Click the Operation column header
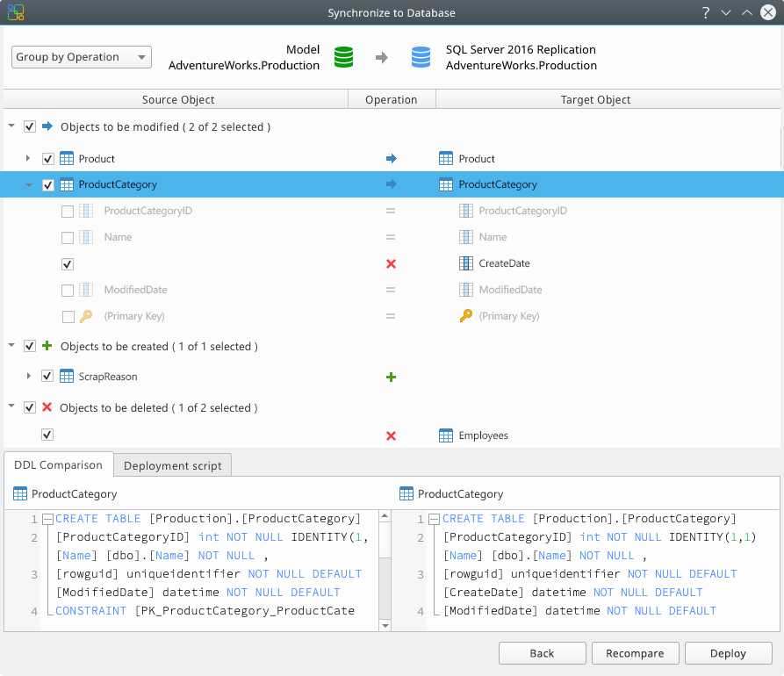 (x=392, y=99)
